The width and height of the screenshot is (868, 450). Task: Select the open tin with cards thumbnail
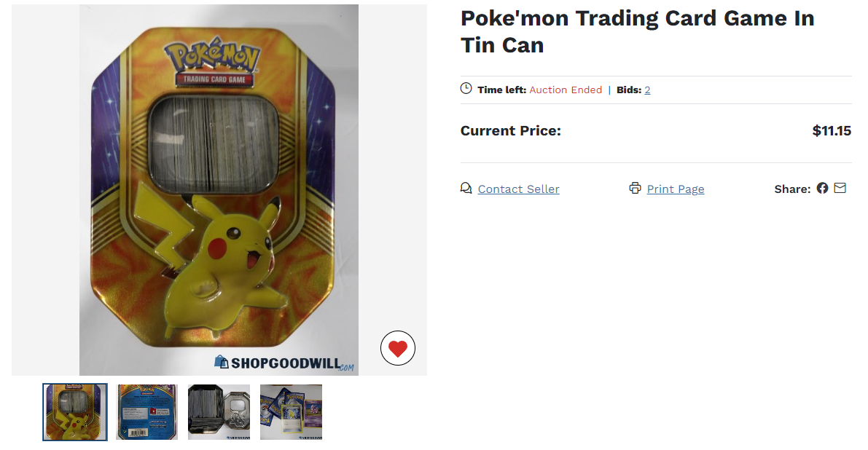pos(219,412)
